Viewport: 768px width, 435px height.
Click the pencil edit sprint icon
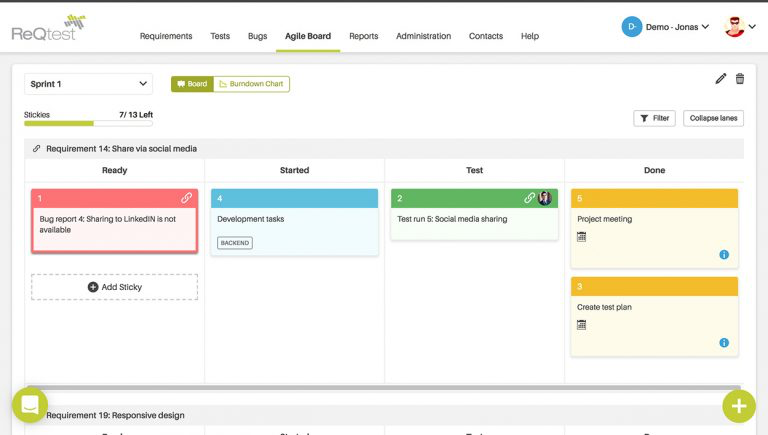click(x=720, y=79)
